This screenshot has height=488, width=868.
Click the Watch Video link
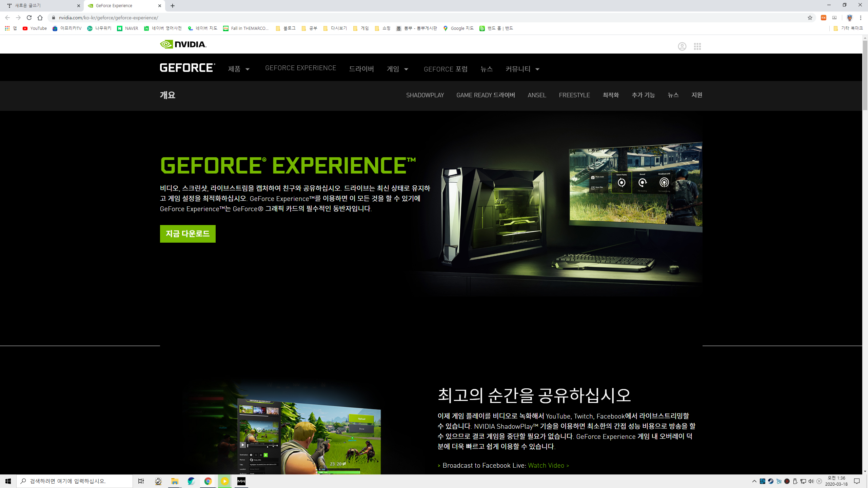(548, 465)
